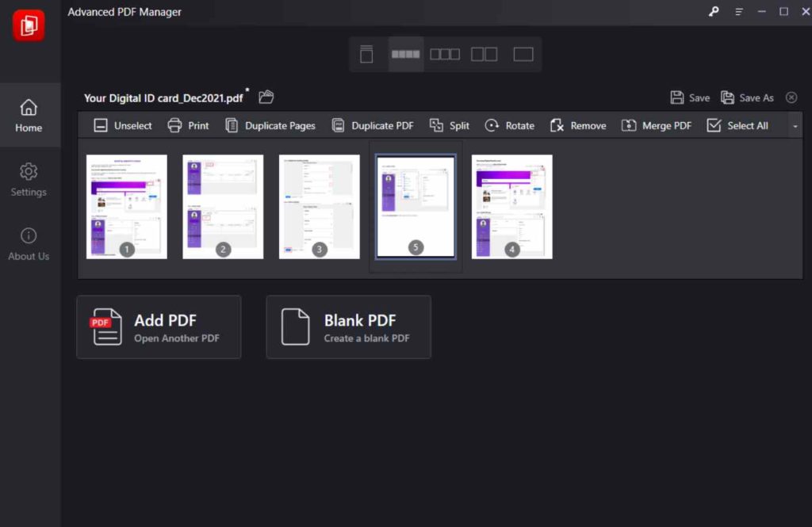
Task: Select page 3 thumbnail
Action: point(320,207)
